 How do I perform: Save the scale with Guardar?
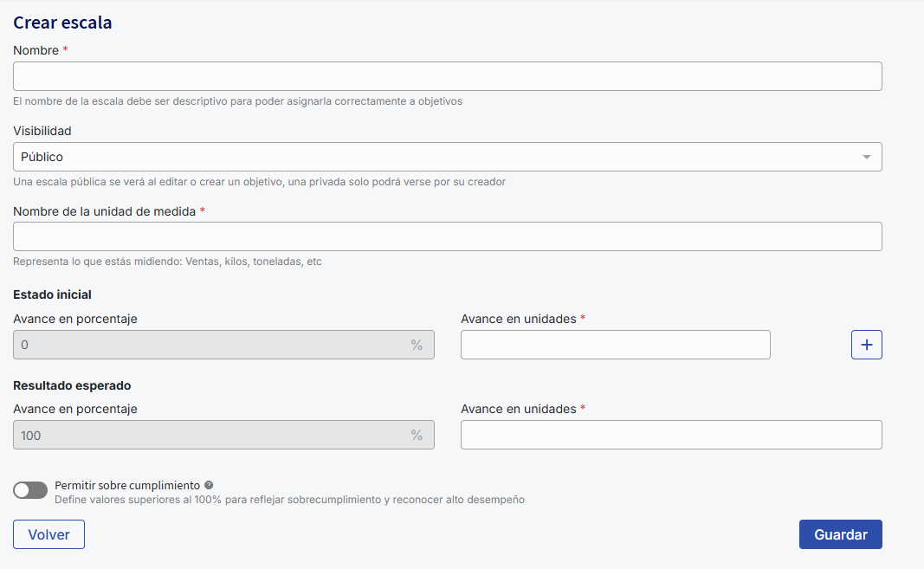pyautogui.click(x=840, y=534)
